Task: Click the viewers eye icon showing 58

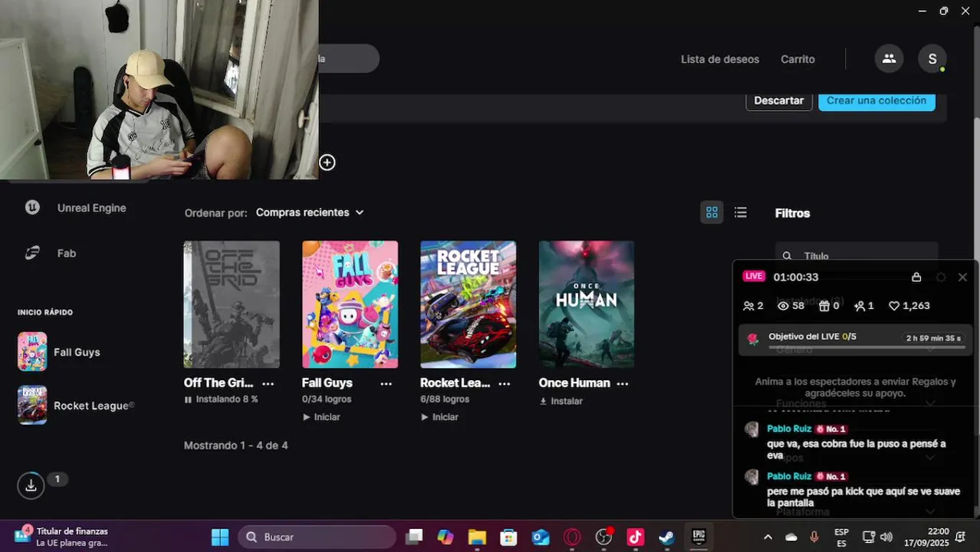Action: [x=783, y=306]
